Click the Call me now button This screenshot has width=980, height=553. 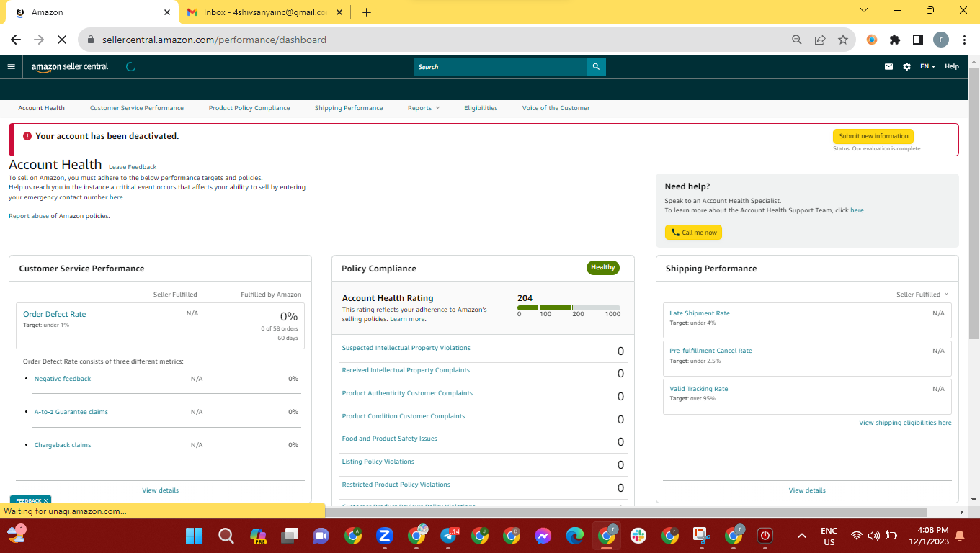coord(693,233)
